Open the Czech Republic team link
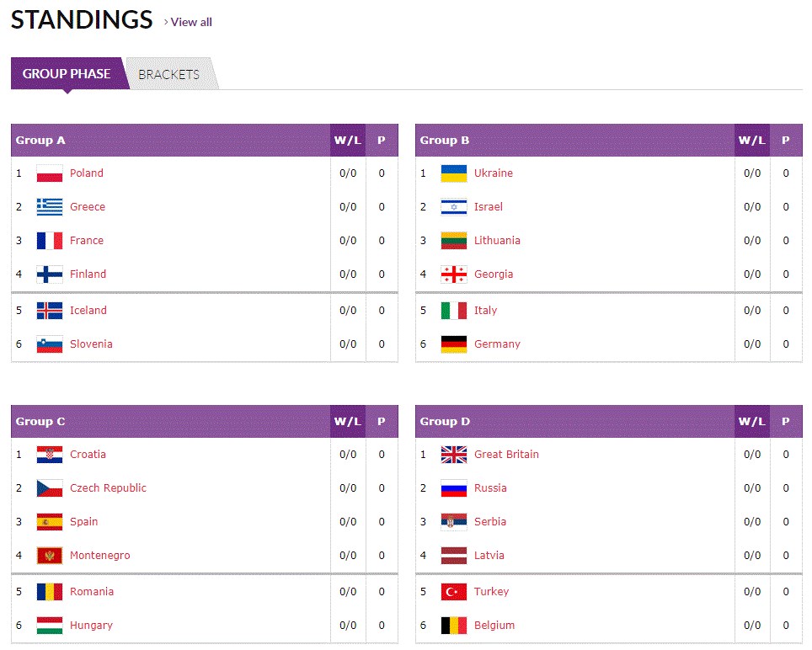This screenshot has width=812, height=650. pyautogui.click(x=108, y=488)
